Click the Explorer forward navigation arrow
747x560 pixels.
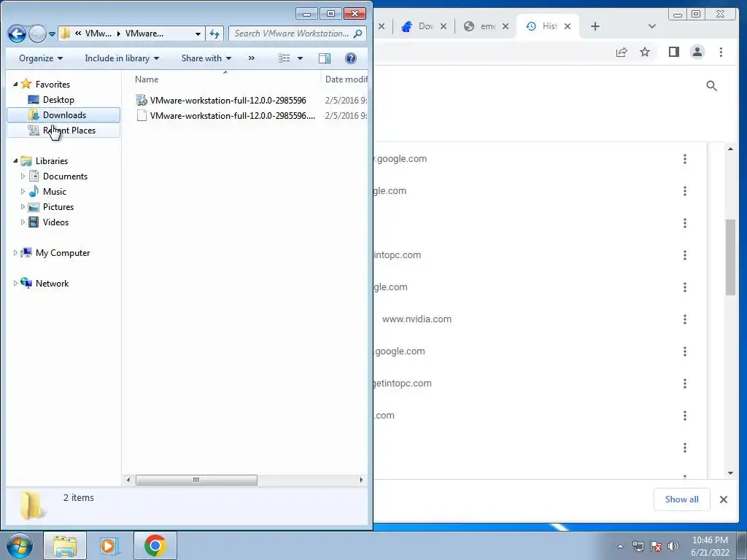coord(37,34)
